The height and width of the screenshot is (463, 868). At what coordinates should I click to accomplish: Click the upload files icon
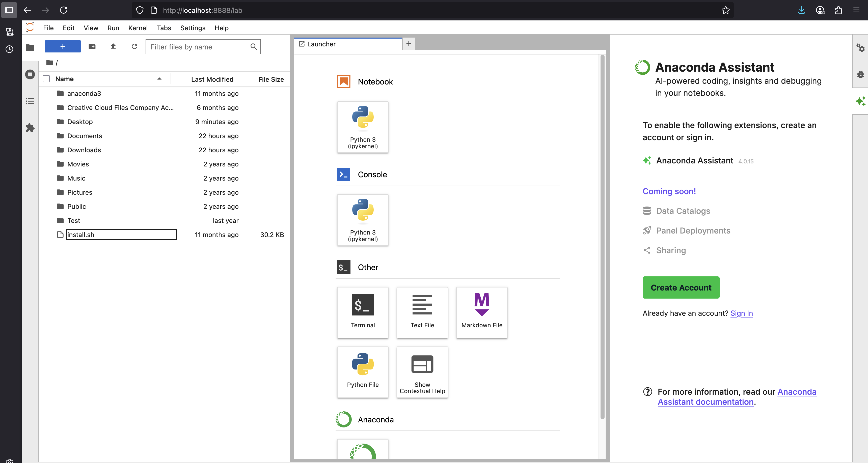[x=113, y=46]
